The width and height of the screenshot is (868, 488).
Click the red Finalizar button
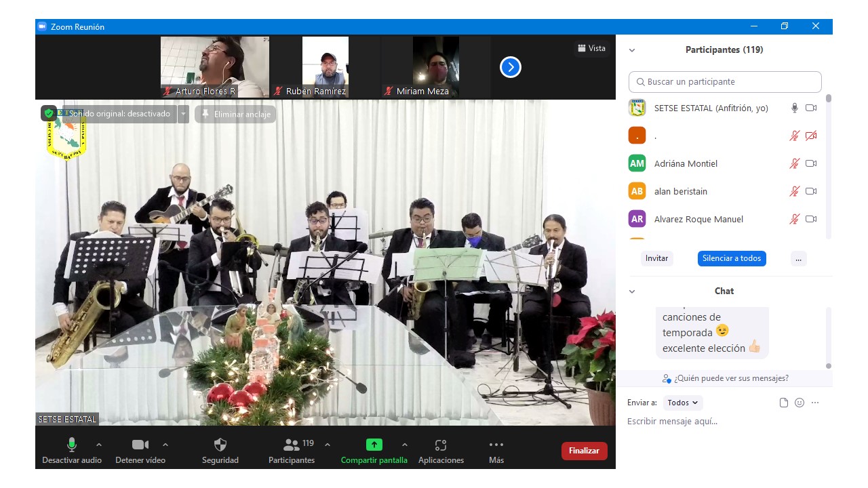585,451
